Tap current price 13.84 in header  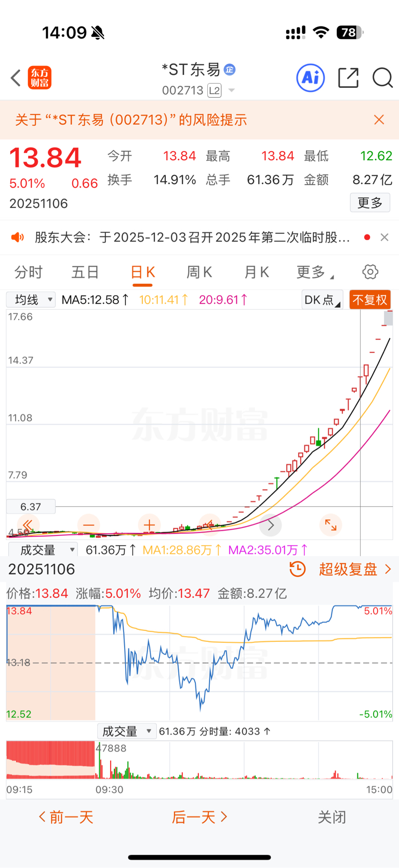(45, 157)
